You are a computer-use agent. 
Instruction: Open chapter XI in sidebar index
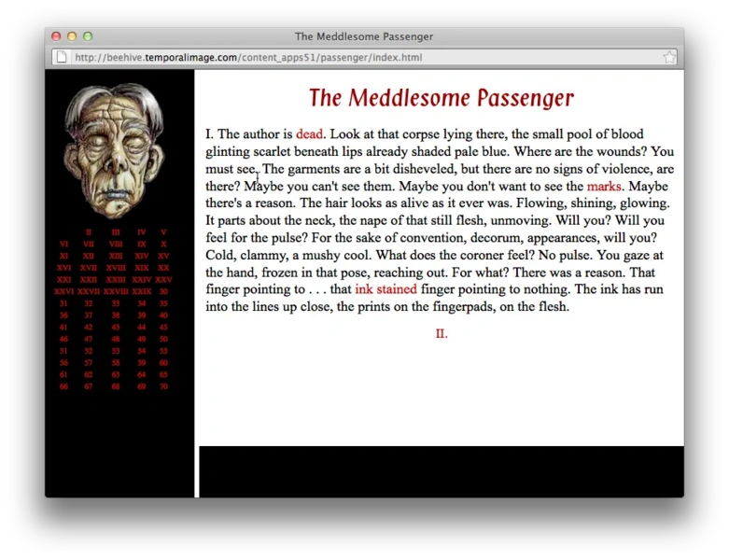coord(63,256)
